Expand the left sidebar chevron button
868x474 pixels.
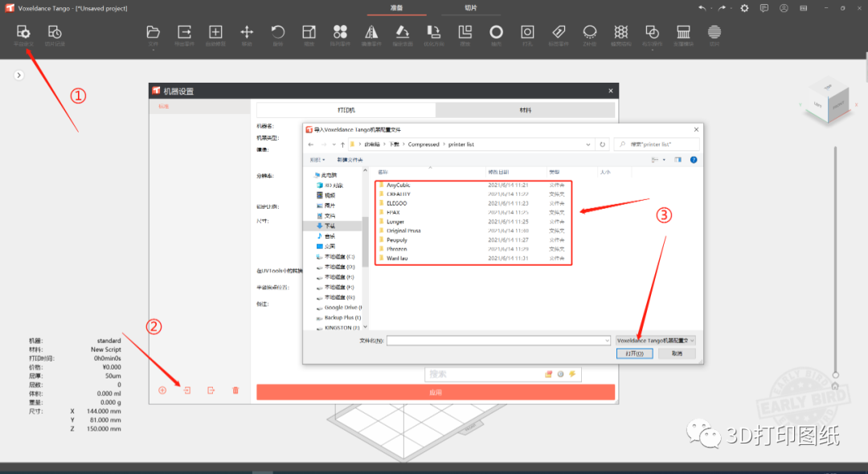18,76
